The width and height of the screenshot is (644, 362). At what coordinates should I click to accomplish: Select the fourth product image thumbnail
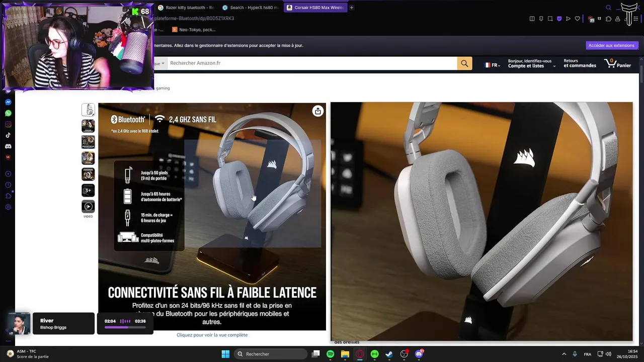click(88, 158)
